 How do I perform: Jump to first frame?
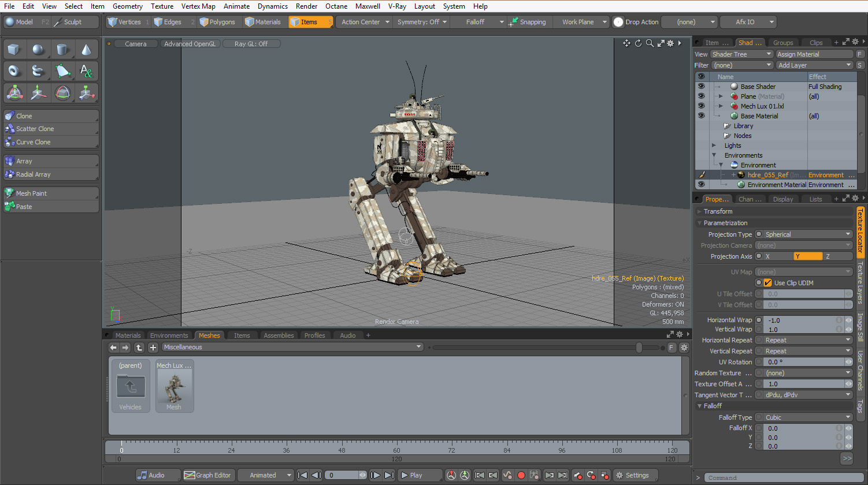click(302, 475)
